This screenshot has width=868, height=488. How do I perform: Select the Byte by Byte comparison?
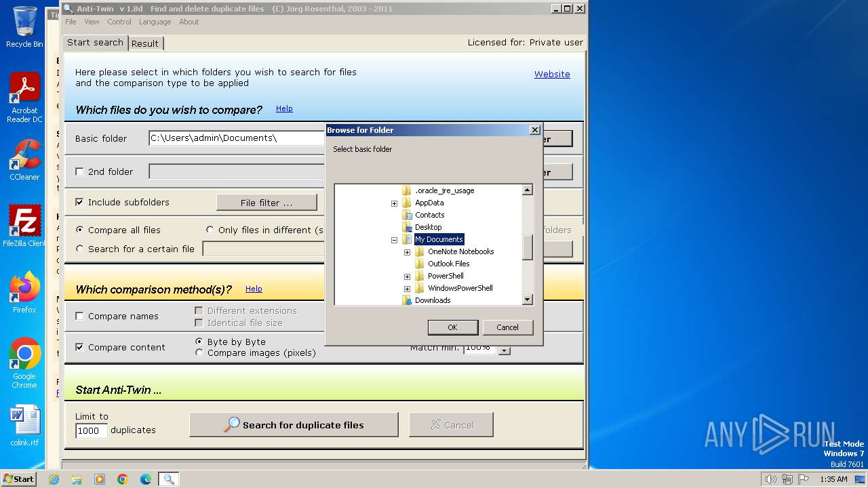click(x=199, y=342)
